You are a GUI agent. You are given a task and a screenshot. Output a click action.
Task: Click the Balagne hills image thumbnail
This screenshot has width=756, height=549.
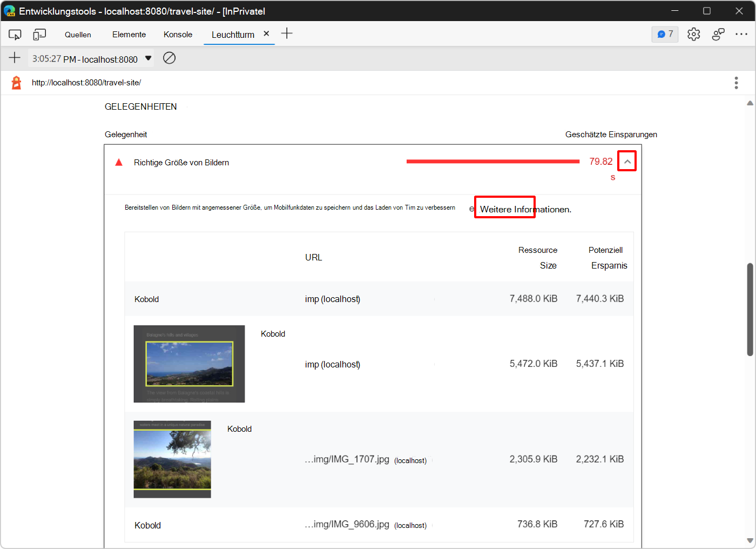189,364
